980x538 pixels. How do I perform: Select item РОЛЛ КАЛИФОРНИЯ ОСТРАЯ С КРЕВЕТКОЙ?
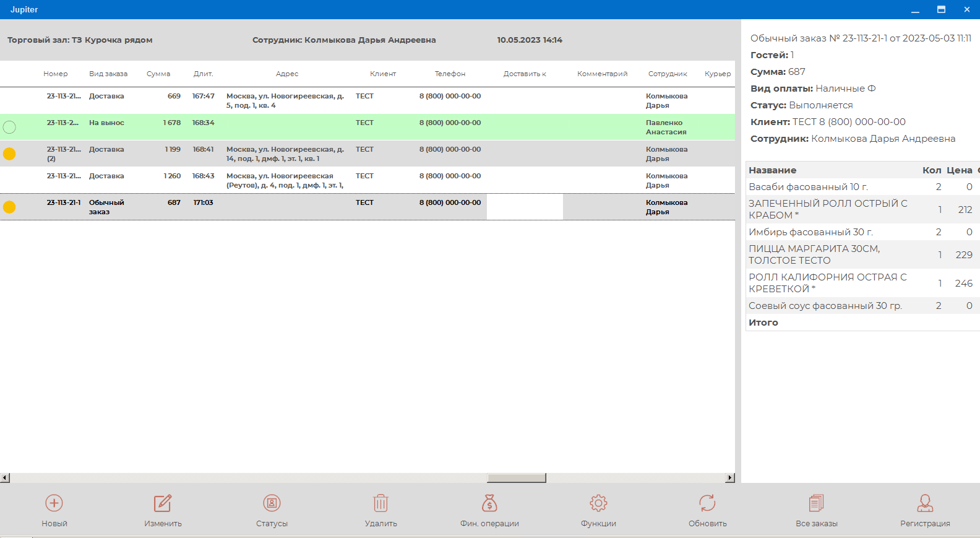click(862, 283)
